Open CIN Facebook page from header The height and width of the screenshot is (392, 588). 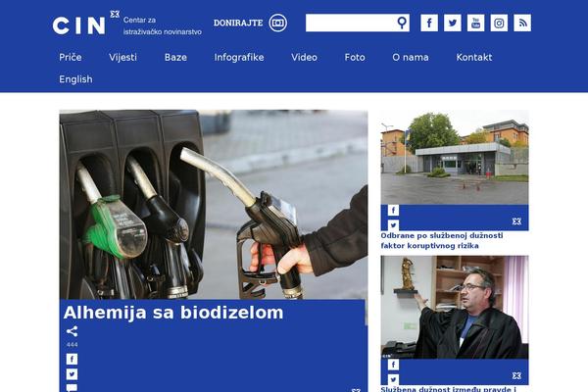(x=429, y=23)
